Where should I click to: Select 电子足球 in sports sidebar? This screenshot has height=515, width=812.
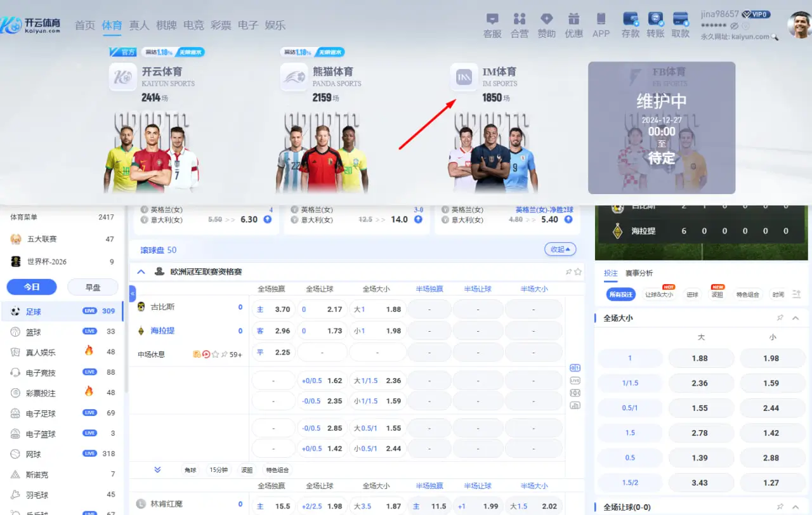point(62,413)
